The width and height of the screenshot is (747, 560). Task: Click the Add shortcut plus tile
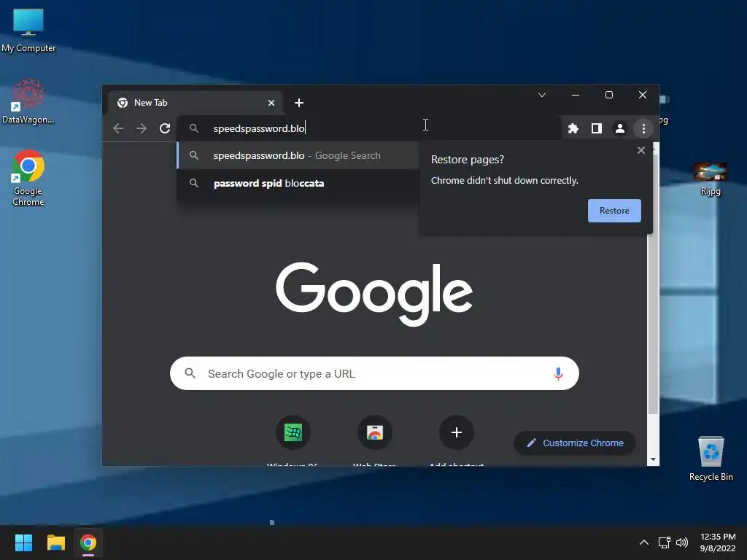457,432
